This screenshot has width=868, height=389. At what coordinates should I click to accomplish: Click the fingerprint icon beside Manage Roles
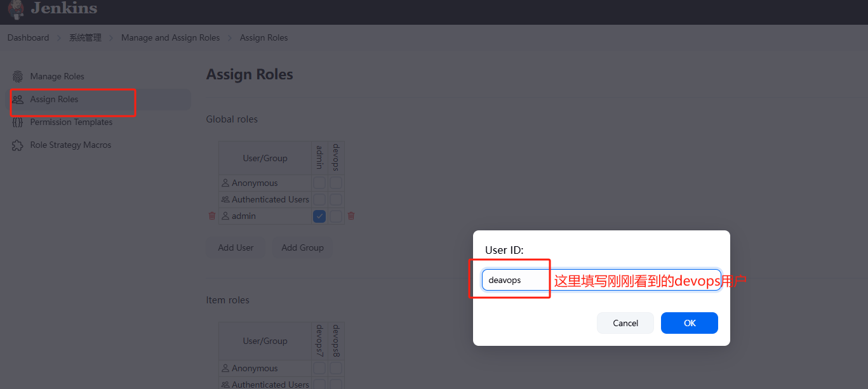point(18,76)
